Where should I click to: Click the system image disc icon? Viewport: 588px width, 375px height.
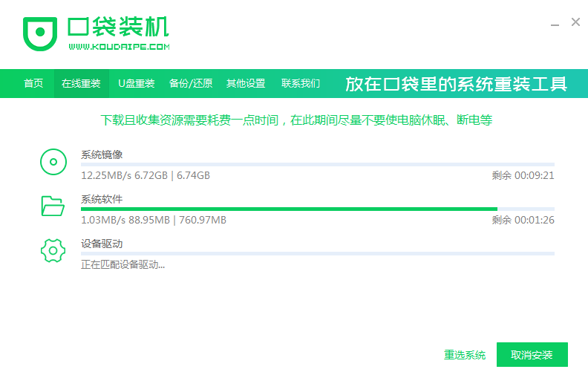tap(53, 161)
